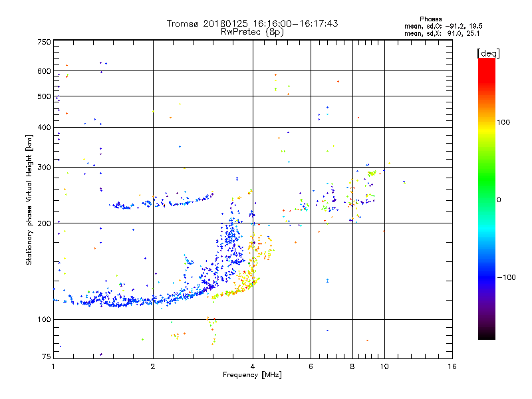Click the '100' colorbar tick label
The image size is (532, 399).
point(503,122)
